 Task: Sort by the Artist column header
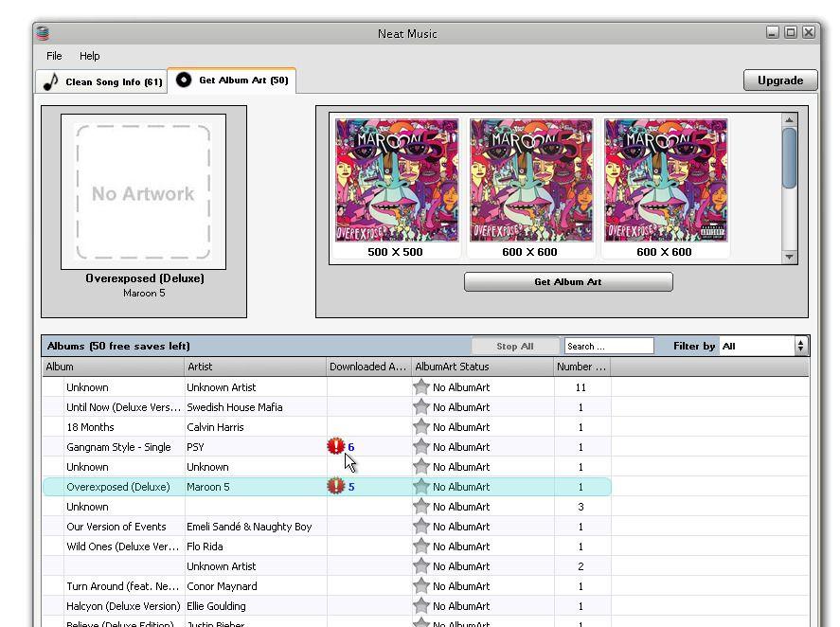point(256,367)
